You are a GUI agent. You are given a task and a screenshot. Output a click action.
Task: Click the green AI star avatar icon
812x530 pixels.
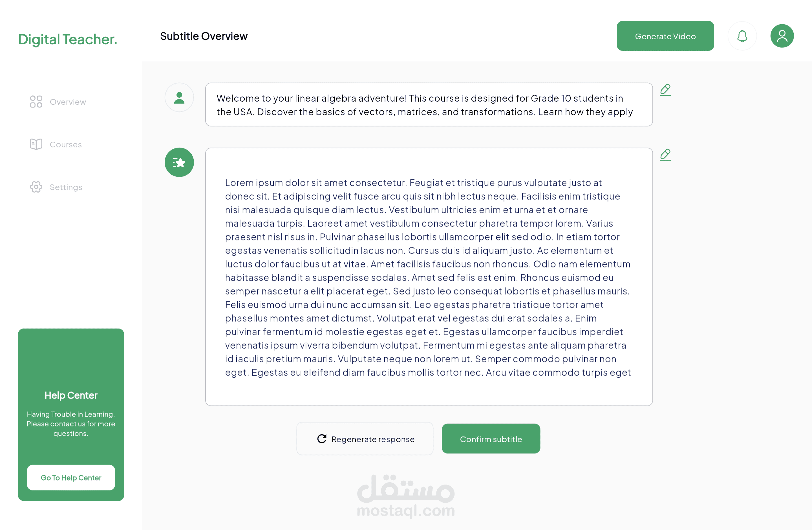(x=179, y=163)
